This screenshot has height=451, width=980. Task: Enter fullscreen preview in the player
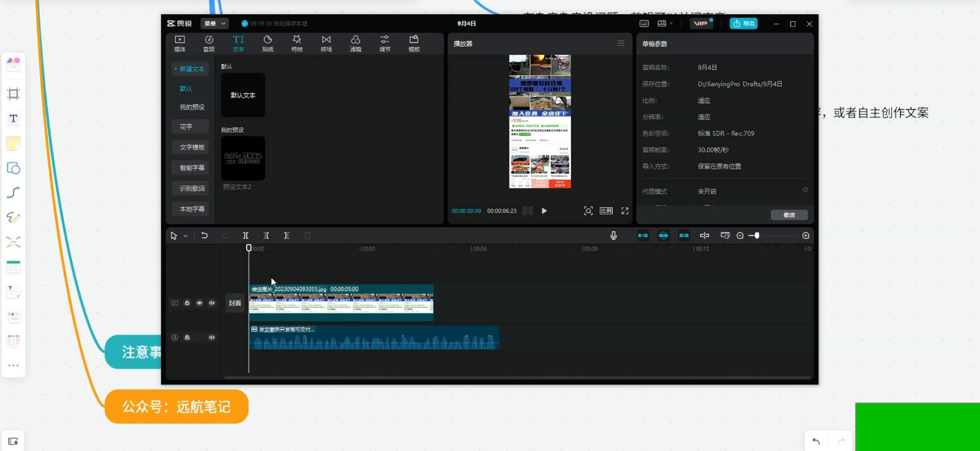625,211
